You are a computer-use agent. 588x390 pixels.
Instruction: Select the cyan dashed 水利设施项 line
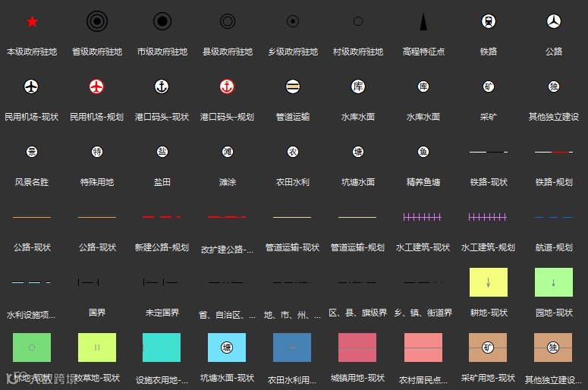(x=32, y=282)
